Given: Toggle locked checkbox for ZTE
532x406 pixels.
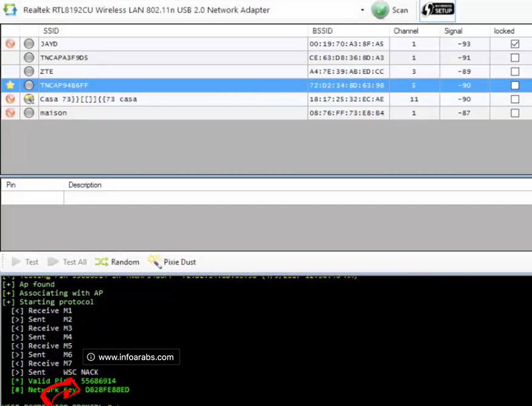Looking at the screenshot, I should coord(515,71).
